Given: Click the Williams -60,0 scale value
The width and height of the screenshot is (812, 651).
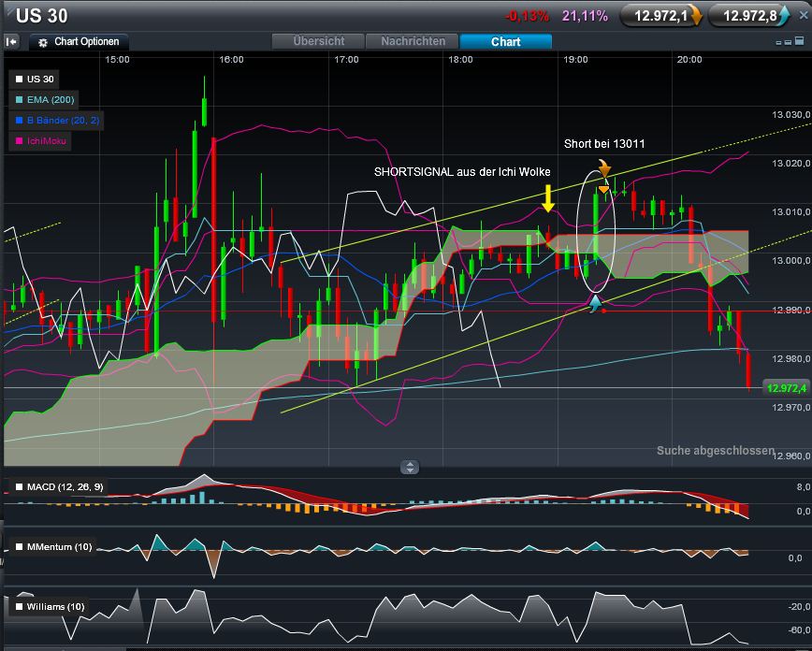Looking at the screenshot, I should 799,629.
